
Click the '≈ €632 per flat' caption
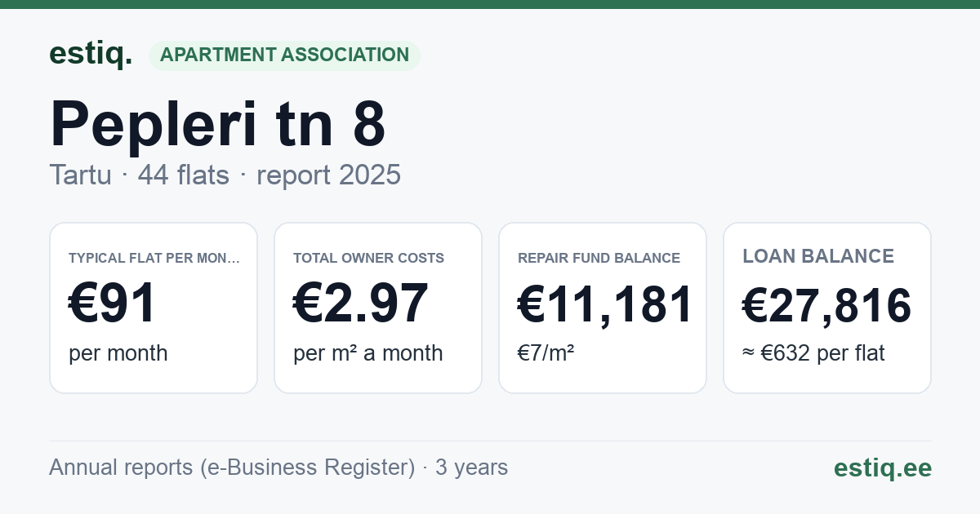coord(813,353)
